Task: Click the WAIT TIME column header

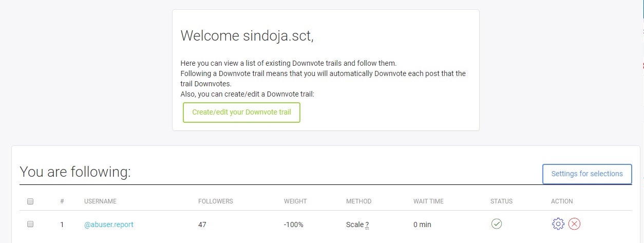Action: click(428, 201)
